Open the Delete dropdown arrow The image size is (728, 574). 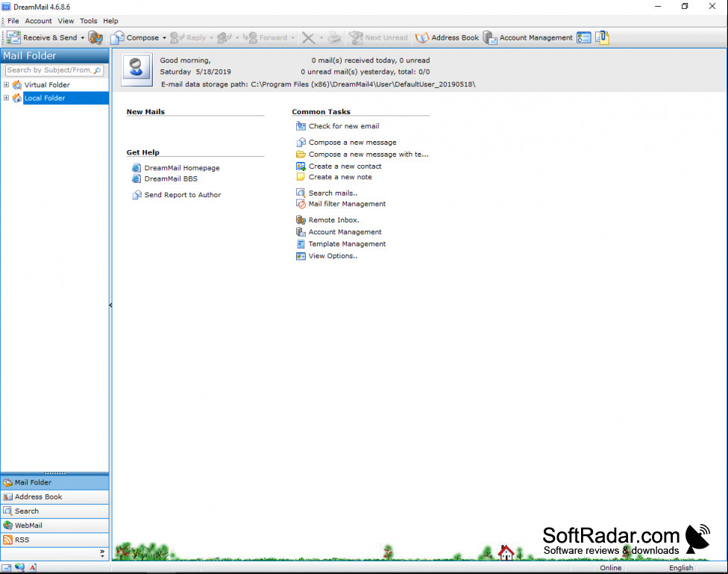pos(321,38)
